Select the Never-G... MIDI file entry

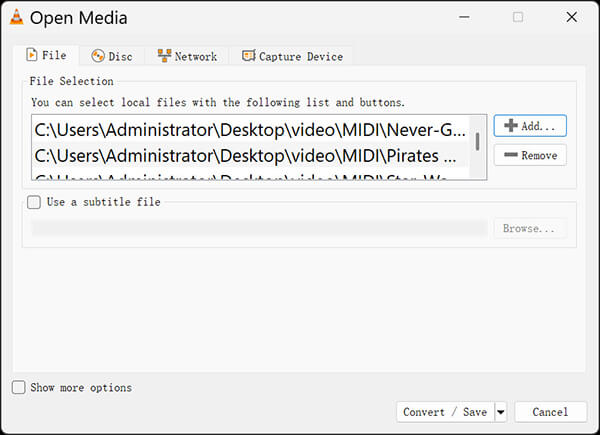(x=251, y=130)
